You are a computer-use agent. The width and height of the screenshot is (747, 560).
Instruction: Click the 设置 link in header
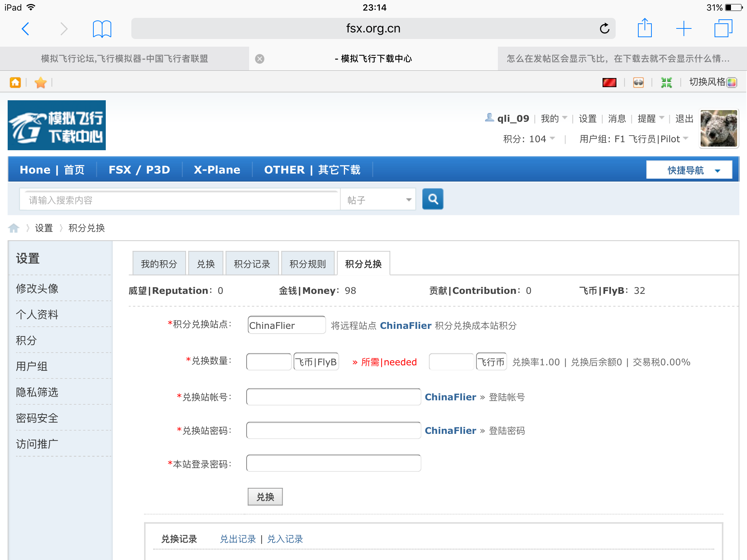[x=588, y=118]
